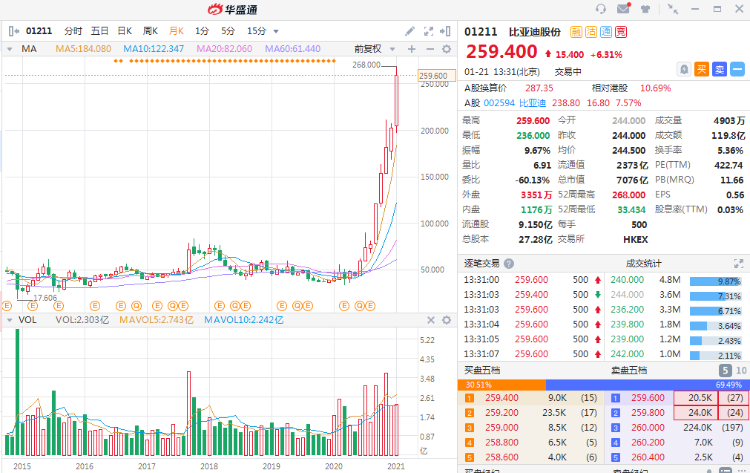Screen dimensions: 750x473
Task: Open the 15分 interval dropdown arrow
Action: click(276, 32)
